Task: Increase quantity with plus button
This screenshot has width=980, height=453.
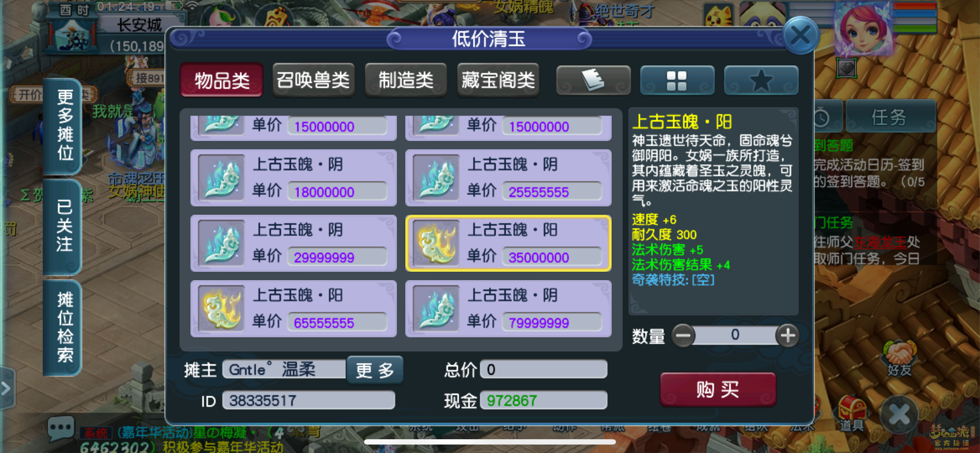Action: pyautogui.click(x=787, y=336)
